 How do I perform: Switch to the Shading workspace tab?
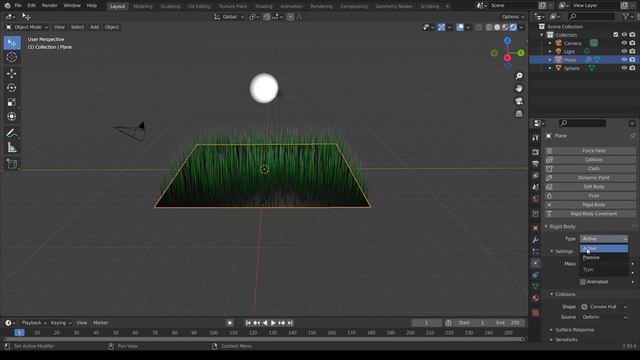coord(264,7)
